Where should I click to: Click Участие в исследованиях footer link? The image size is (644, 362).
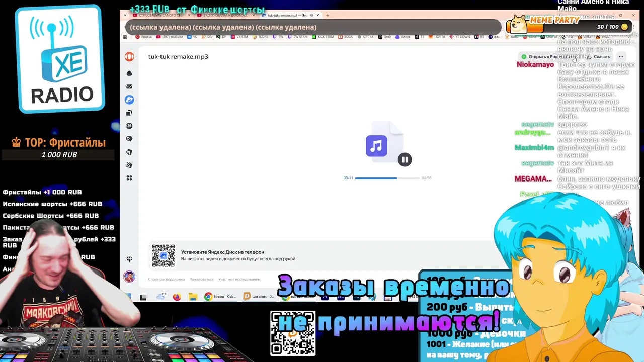pos(239,279)
